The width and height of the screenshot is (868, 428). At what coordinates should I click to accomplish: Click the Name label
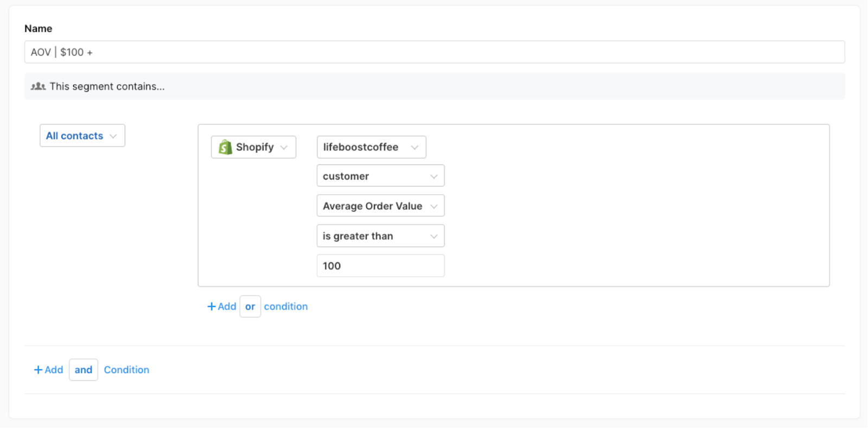39,29
